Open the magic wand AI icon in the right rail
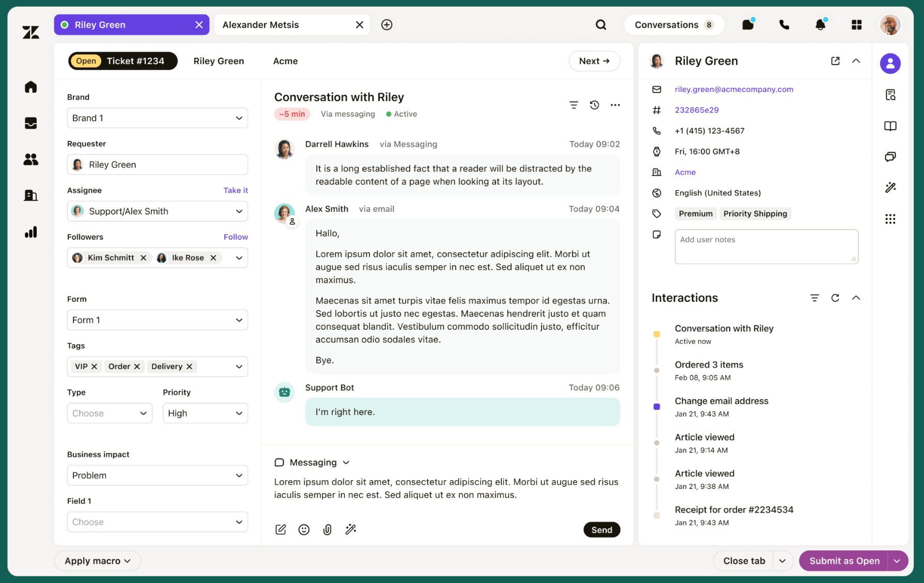The height and width of the screenshot is (583, 924). pyautogui.click(x=890, y=188)
